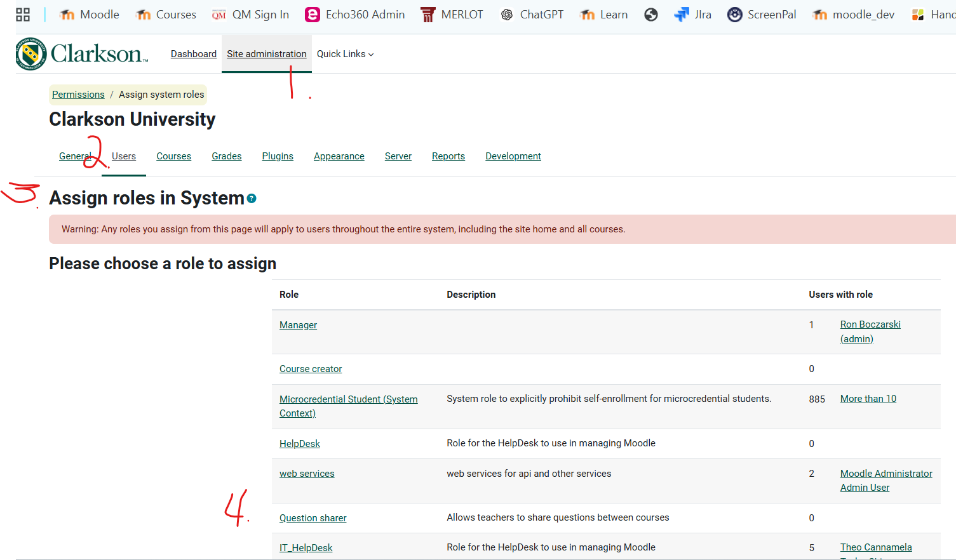Switch to the Grades tab
This screenshot has width=956, height=560.
pos(227,156)
